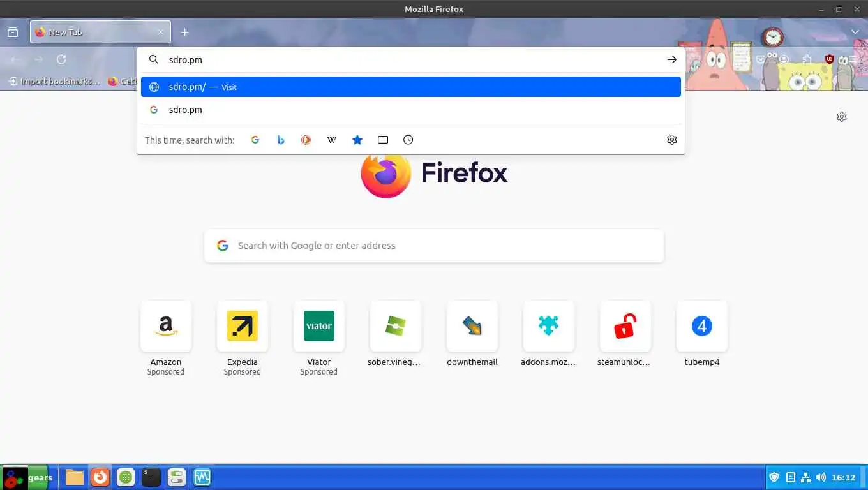Search this time with DuckDuckGo icon

pos(306,140)
